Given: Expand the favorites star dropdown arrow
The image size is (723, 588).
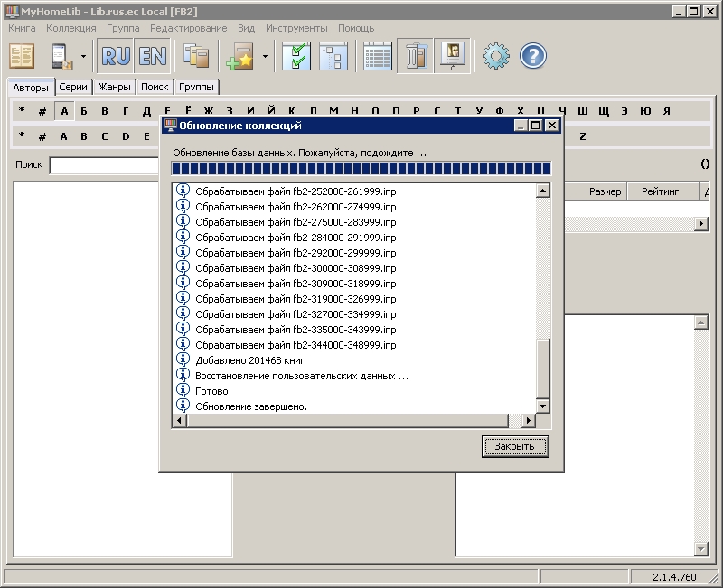Looking at the screenshot, I should [x=265, y=56].
